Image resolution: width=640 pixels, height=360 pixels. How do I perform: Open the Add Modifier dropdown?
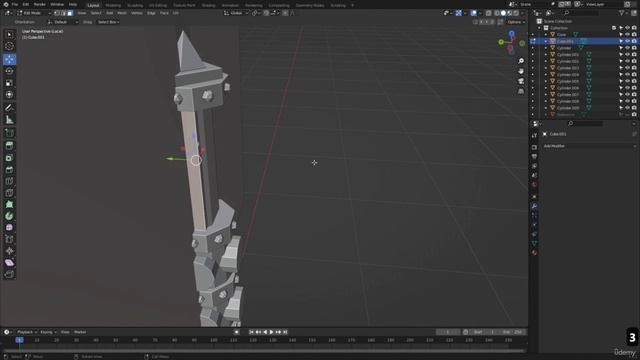tap(589, 146)
